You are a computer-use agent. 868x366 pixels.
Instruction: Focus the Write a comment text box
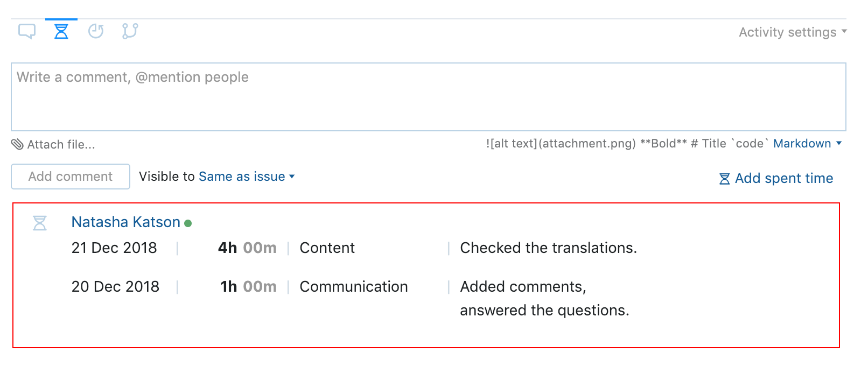pyautogui.click(x=429, y=97)
